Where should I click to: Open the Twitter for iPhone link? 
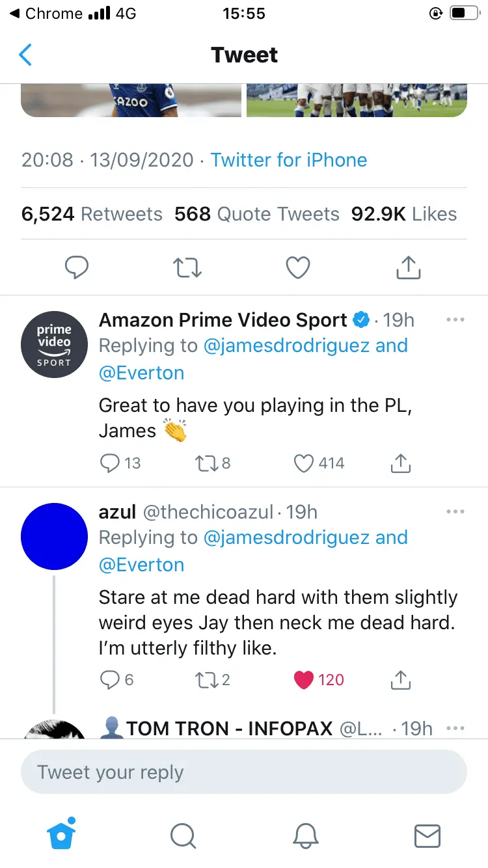pos(289,160)
